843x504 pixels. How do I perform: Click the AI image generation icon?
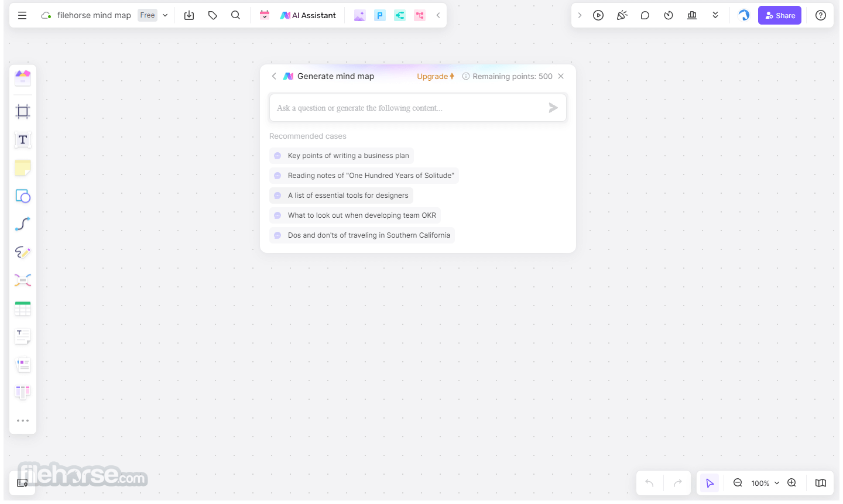359,15
